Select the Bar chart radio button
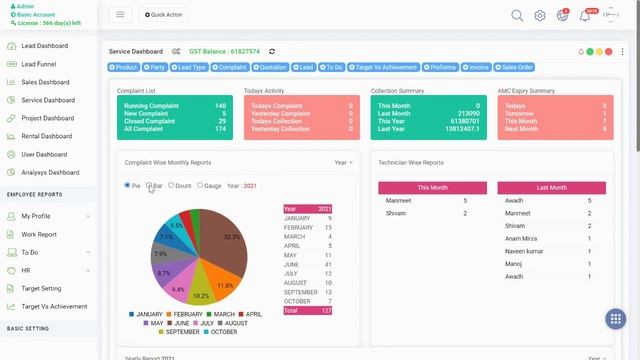This screenshot has width=640, height=360. [149, 185]
